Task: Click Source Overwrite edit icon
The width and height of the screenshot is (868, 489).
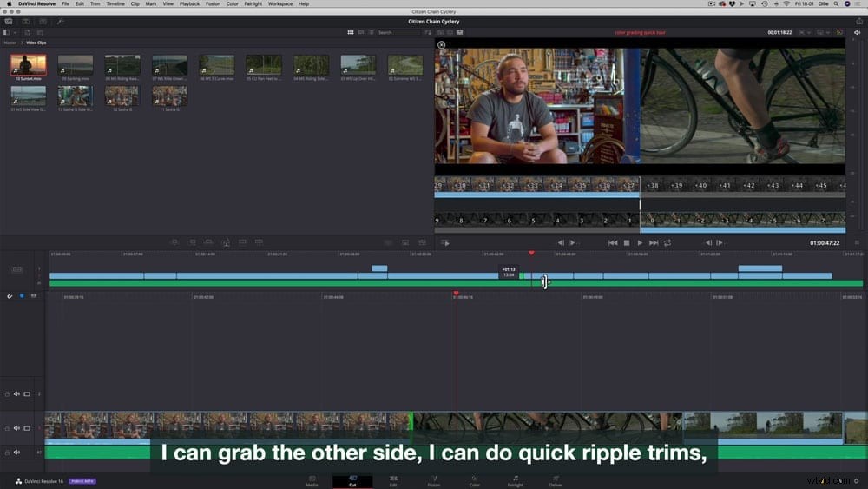Action: click(x=259, y=242)
